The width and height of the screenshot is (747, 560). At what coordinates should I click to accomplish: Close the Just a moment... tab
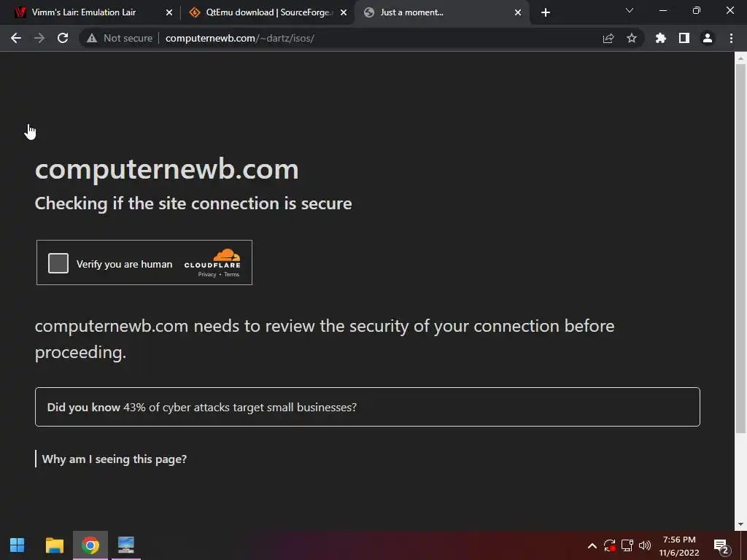(x=518, y=12)
